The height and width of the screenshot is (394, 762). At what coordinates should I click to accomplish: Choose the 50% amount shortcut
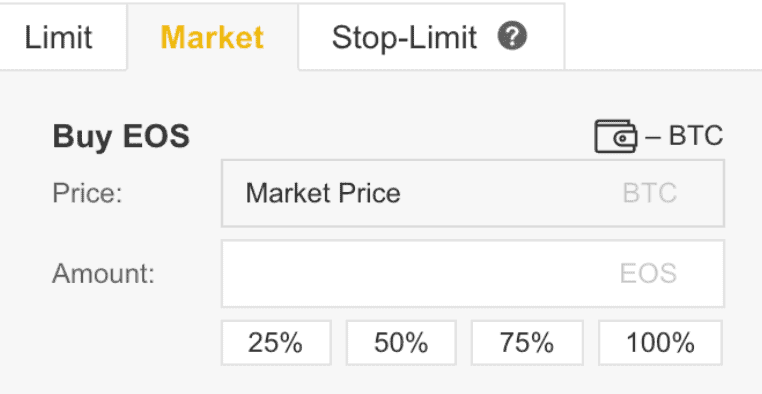point(401,343)
